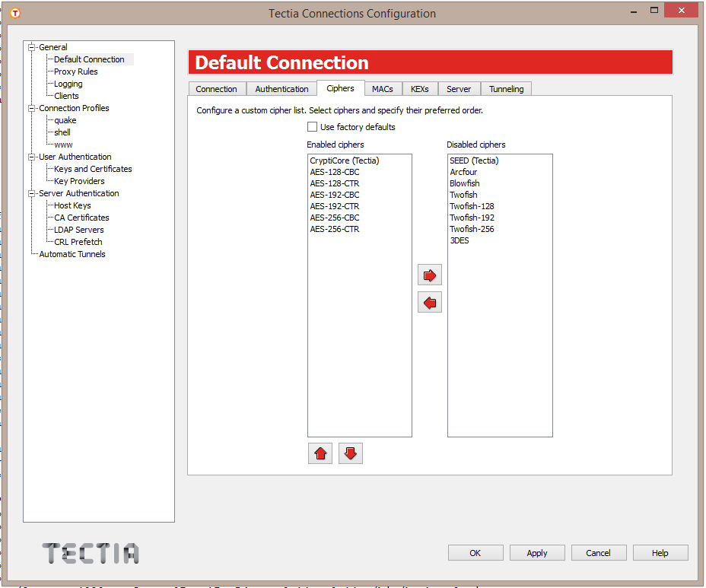Open CRL Prefetch in the tree
The height and width of the screenshot is (588, 706).
coord(78,242)
